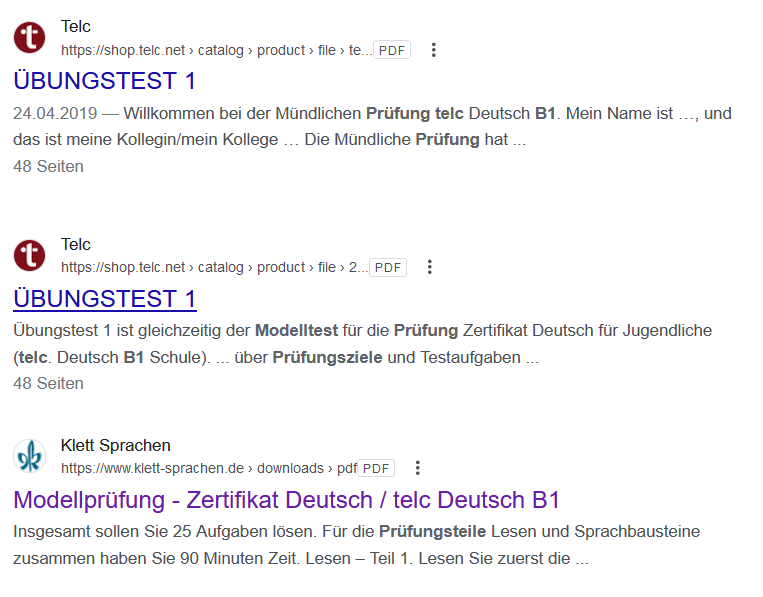Click '48 Seiten' under the first result

point(48,166)
